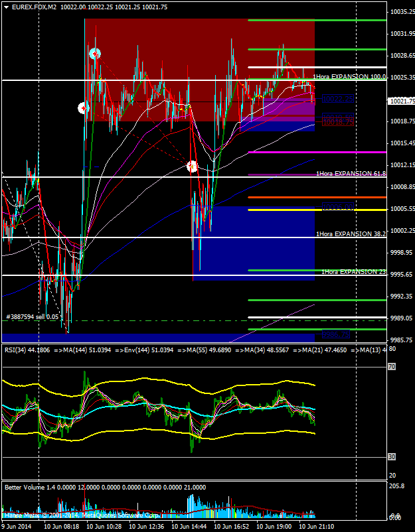Click the 10 Jun 14:44 time label
Viewport: 415px width, 532px height.
189,526
